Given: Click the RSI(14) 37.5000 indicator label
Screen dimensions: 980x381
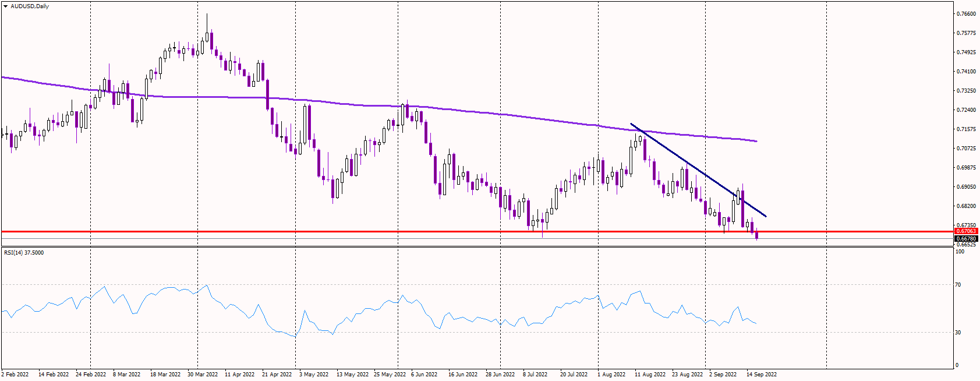Looking at the screenshot, I should tap(24, 253).
